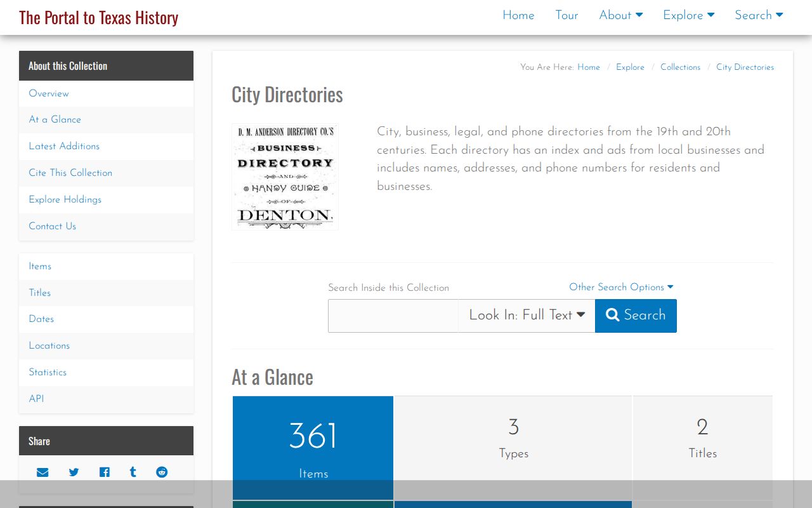812x508 pixels.
Task: Open the Tour page
Action: (566, 15)
